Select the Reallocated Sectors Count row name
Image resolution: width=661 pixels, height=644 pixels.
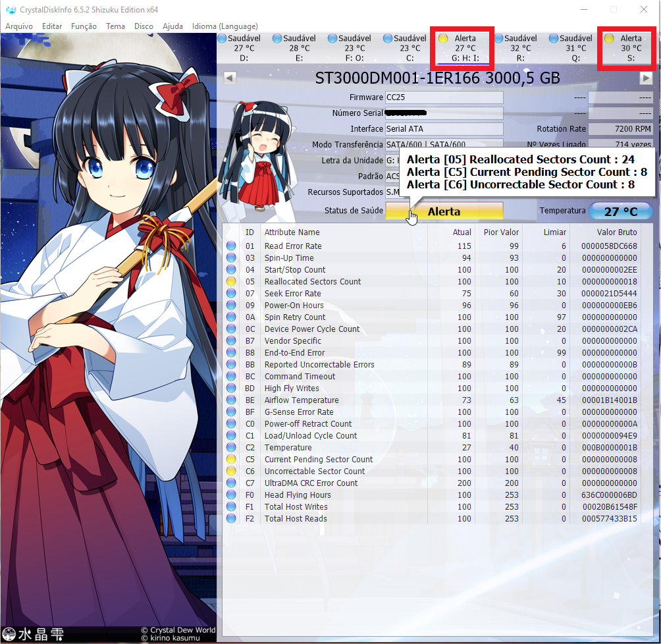click(313, 281)
